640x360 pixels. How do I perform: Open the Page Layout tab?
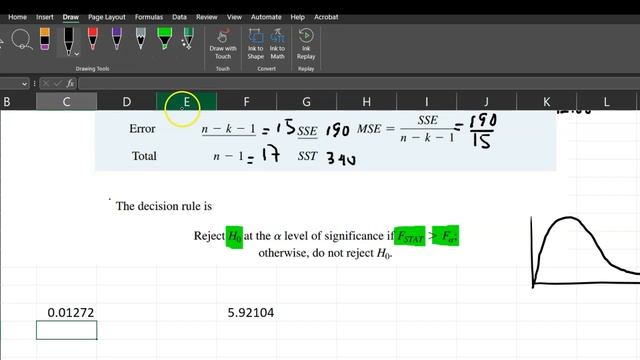pos(107,17)
